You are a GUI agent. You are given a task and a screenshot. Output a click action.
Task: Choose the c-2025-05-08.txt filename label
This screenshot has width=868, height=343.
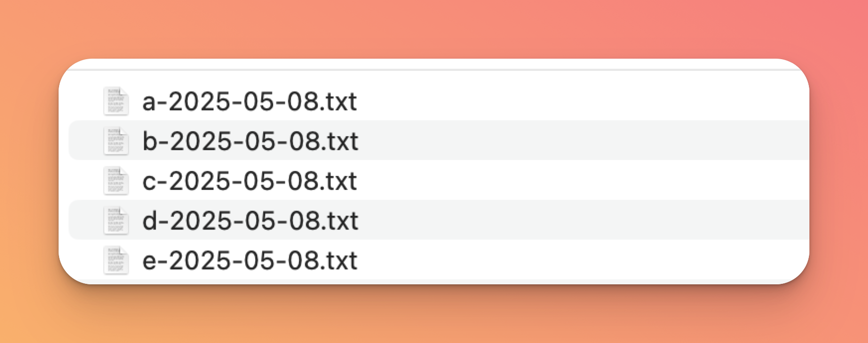249,181
